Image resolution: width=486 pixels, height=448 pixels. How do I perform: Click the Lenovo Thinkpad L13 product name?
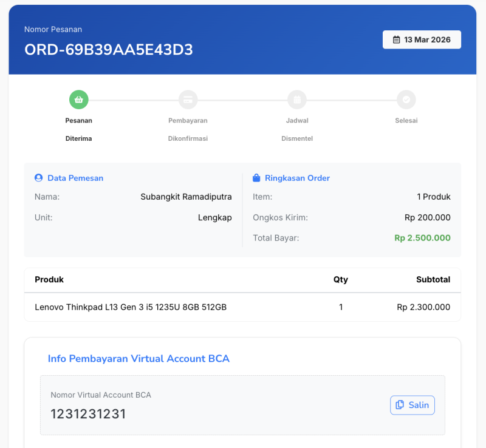point(131,307)
